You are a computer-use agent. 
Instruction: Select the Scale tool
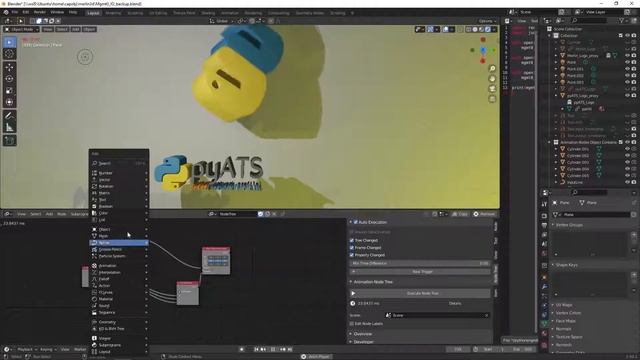click(10, 91)
